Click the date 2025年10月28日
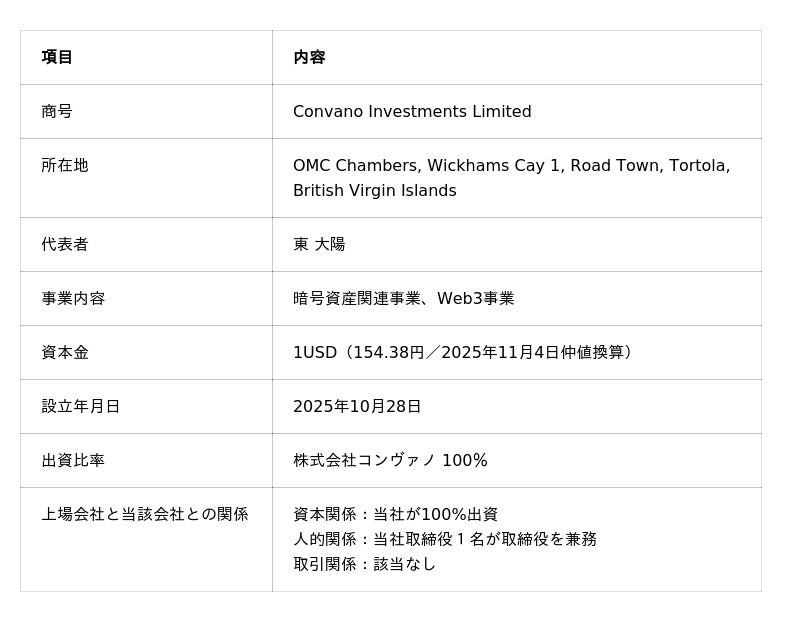 click(x=357, y=406)
